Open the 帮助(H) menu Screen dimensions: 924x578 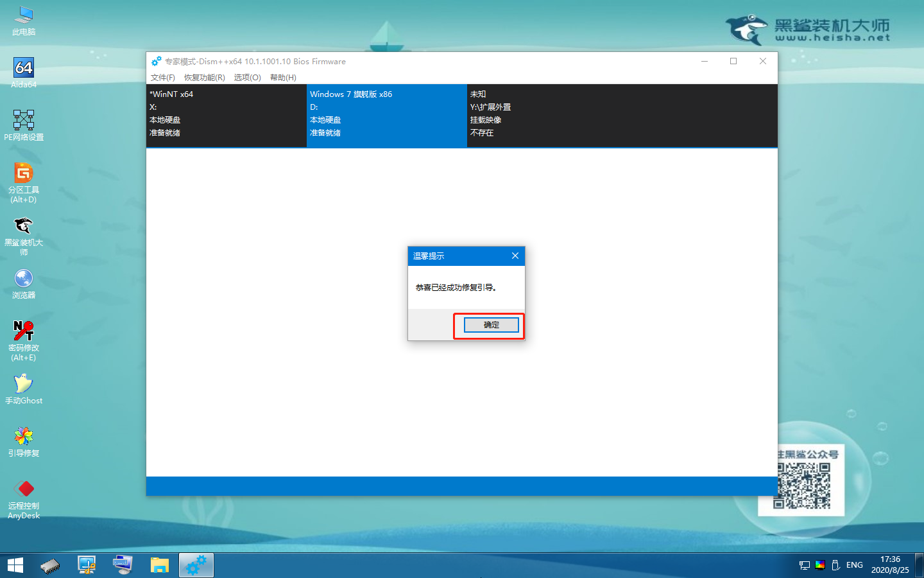click(283, 78)
